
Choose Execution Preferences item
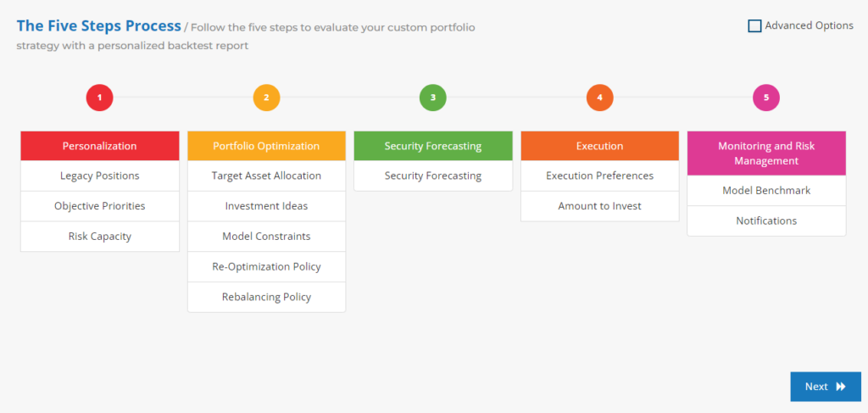click(x=599, y=176)
